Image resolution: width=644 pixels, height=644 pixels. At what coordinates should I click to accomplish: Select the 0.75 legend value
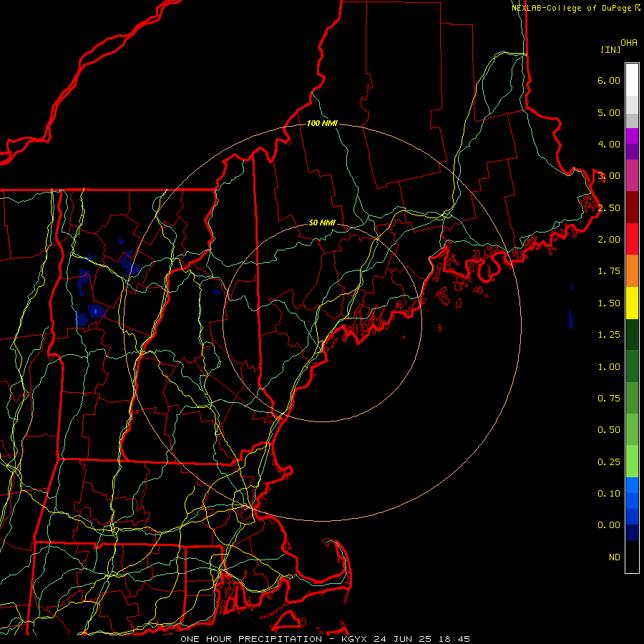point(609,399)
